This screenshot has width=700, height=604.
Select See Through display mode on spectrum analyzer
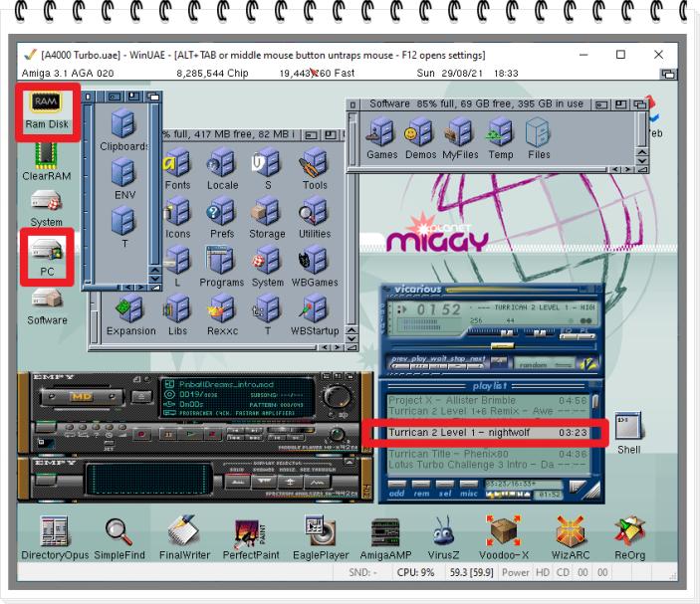coord(317,482)
